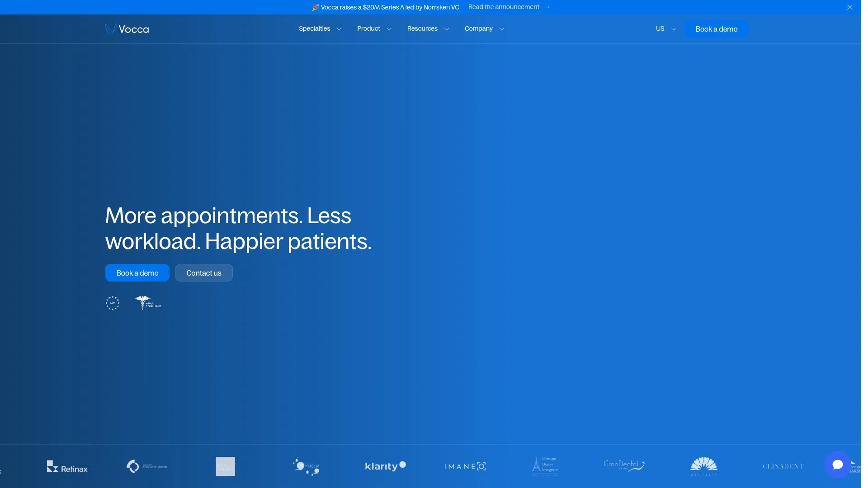Click the GranDental logo
The width and height of the screenshot is (868, 488).
(624, 465)
